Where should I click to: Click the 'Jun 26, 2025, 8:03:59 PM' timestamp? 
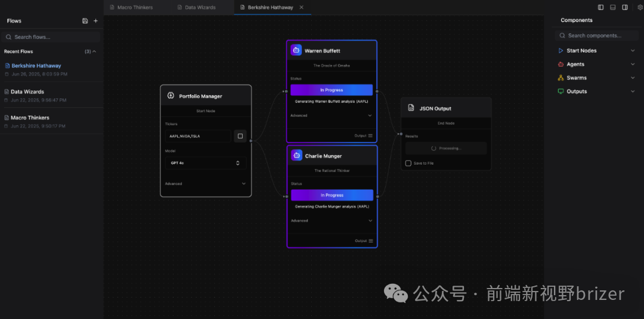pyautogui.click(x=39, y=75)
